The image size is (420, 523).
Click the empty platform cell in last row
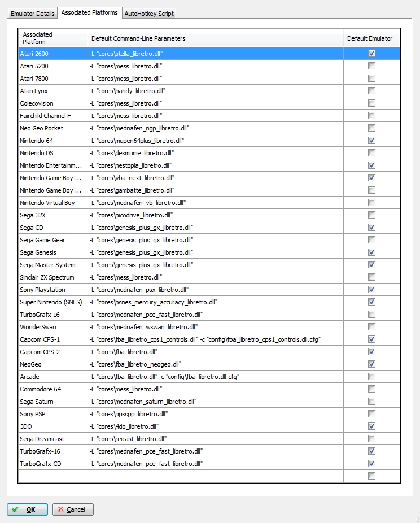53,476
